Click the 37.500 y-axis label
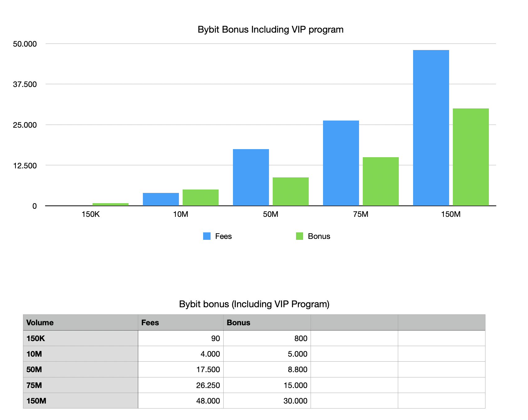528x420 pixels. [25, 84]
